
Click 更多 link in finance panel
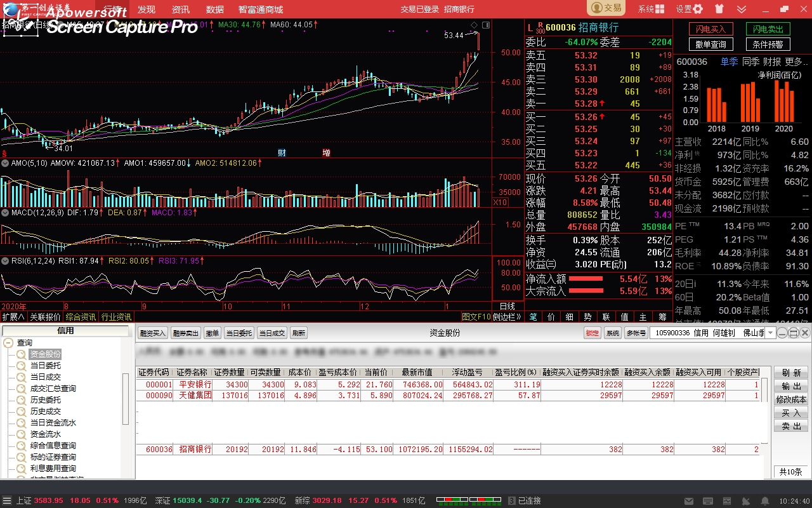click(796, 62)
